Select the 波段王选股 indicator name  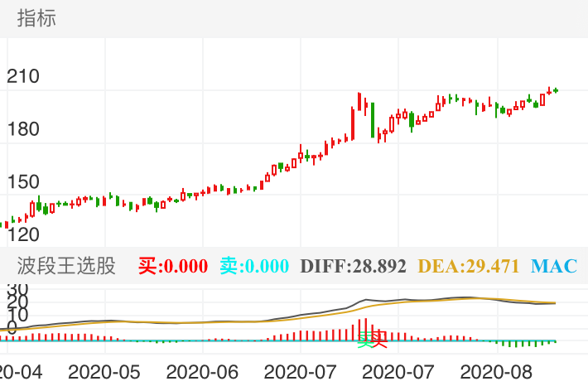pos(66,266)
